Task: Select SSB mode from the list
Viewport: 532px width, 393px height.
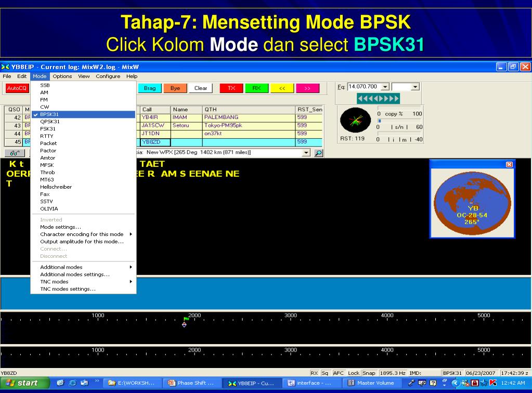Action: click(x=83, y=85)
